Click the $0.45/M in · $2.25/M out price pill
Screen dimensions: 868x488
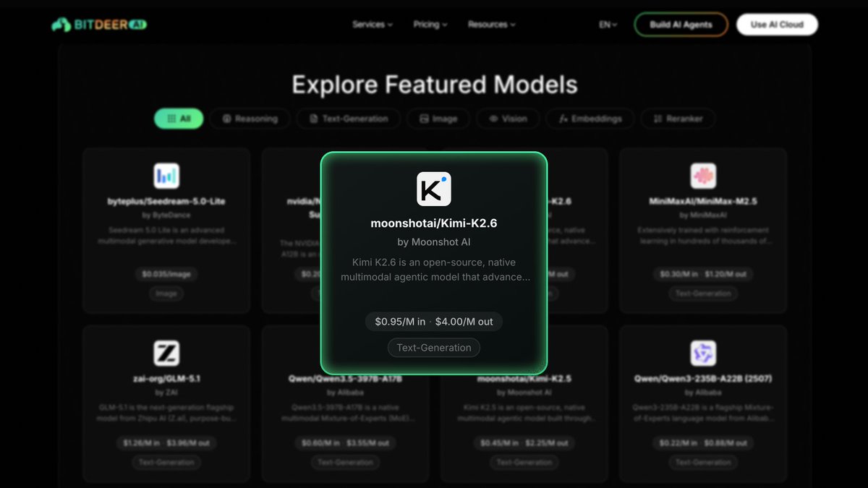click(524, 443)
